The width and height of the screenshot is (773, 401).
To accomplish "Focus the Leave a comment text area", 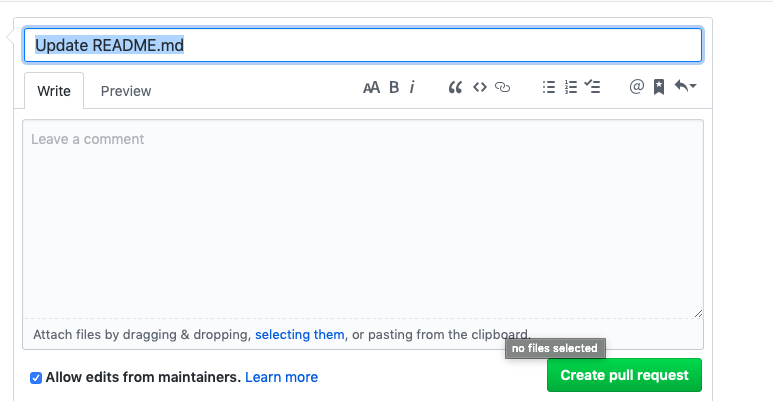I will point(362,220).
